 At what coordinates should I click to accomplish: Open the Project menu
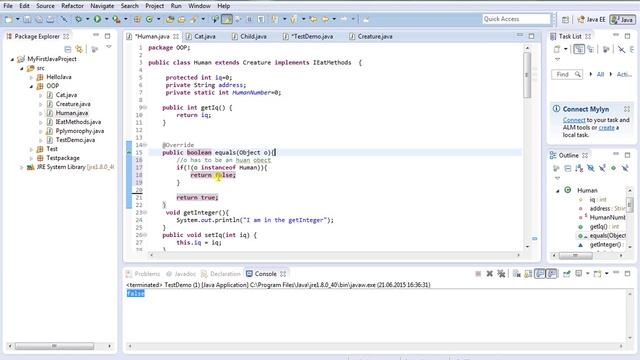coord(155,6)
